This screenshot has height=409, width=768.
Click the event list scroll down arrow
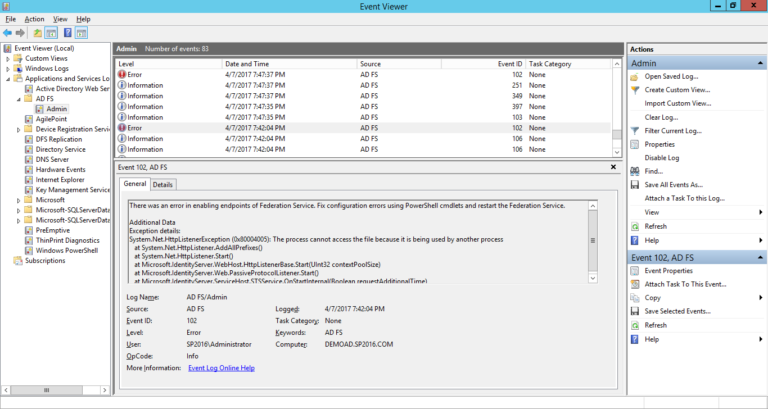[x=617, y=152]
